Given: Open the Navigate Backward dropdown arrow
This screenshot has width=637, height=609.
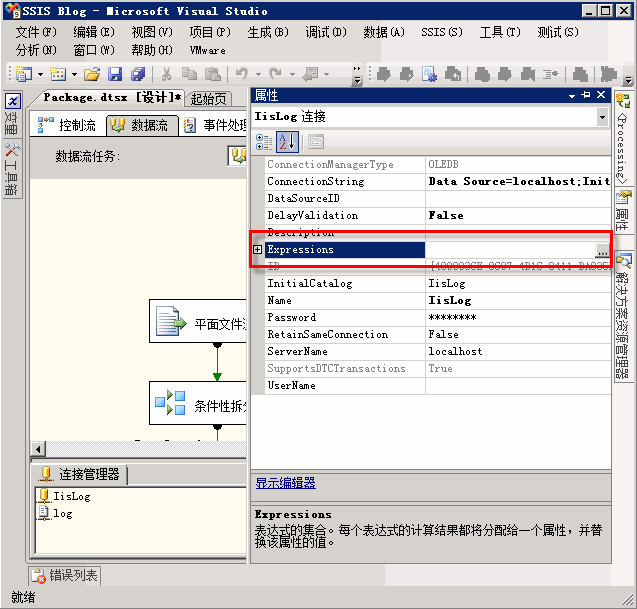Looking at the screenshot, I should point(326,74).
